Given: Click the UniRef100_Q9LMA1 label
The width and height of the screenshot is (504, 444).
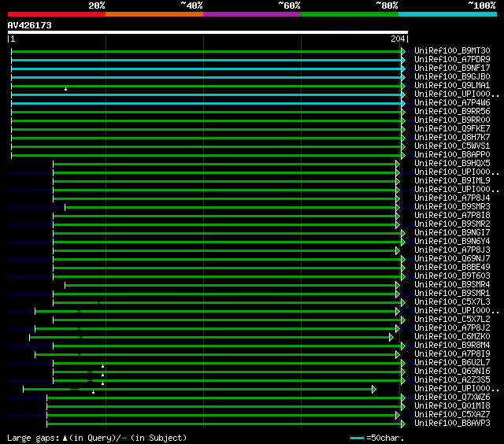Looking at the screenshot, I should point(452,86).
